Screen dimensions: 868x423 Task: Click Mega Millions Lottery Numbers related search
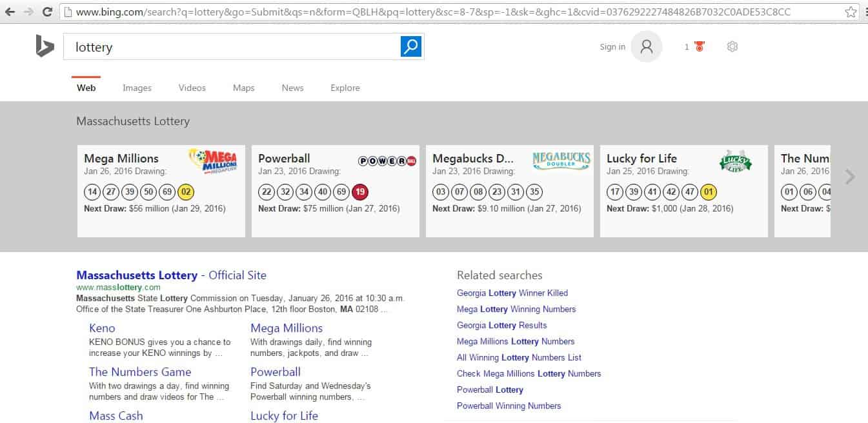516,341
